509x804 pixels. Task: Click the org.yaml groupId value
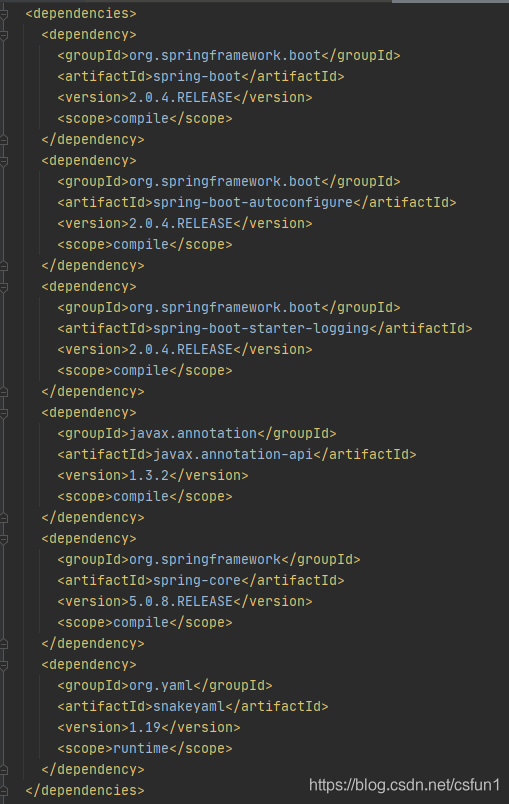pyautogui.click(x=161, y=686)
